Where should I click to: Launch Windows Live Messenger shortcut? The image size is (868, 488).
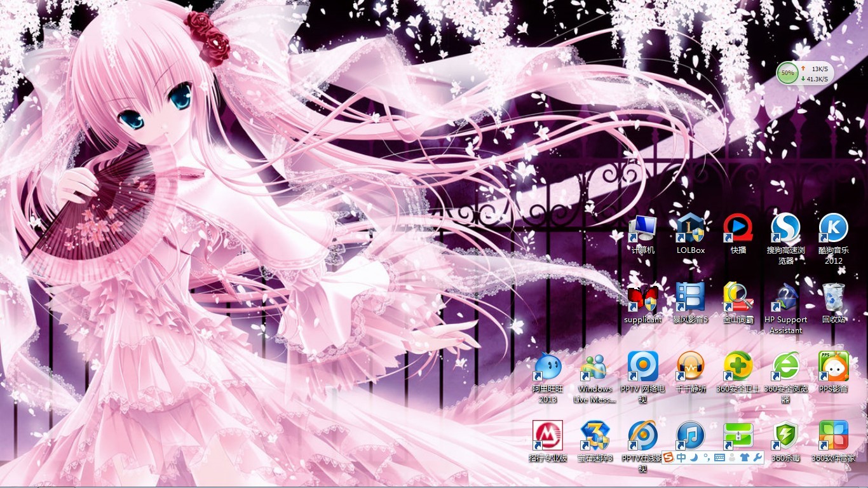[595, 378]
